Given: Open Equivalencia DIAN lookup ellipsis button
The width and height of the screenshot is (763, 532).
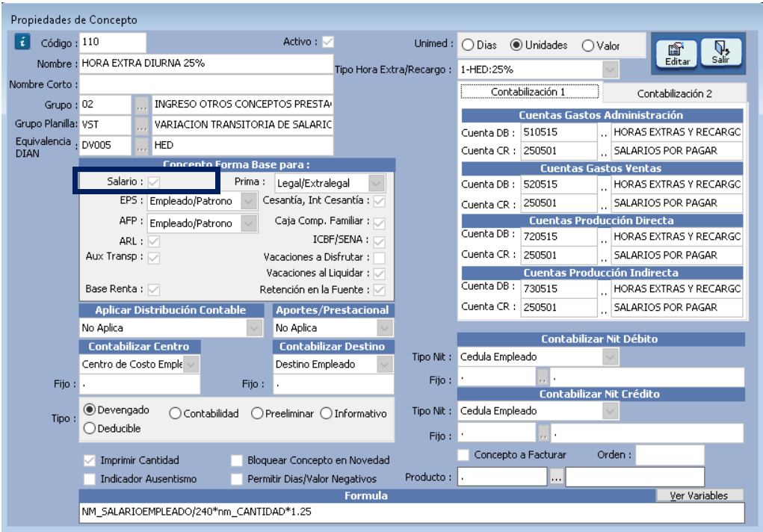Looking at the screenshot, I should click(141, 146).
